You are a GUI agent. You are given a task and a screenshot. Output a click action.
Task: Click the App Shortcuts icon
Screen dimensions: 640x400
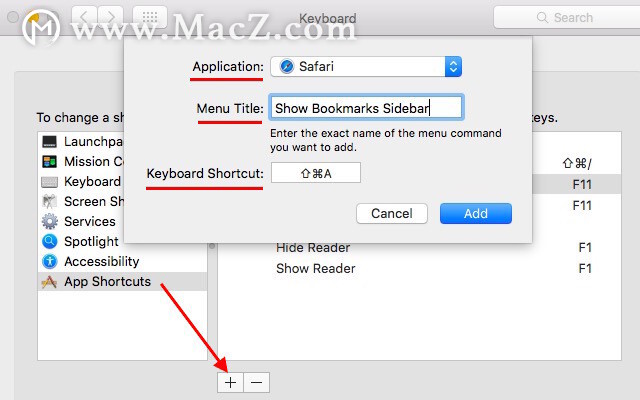[x=49, y=282]
